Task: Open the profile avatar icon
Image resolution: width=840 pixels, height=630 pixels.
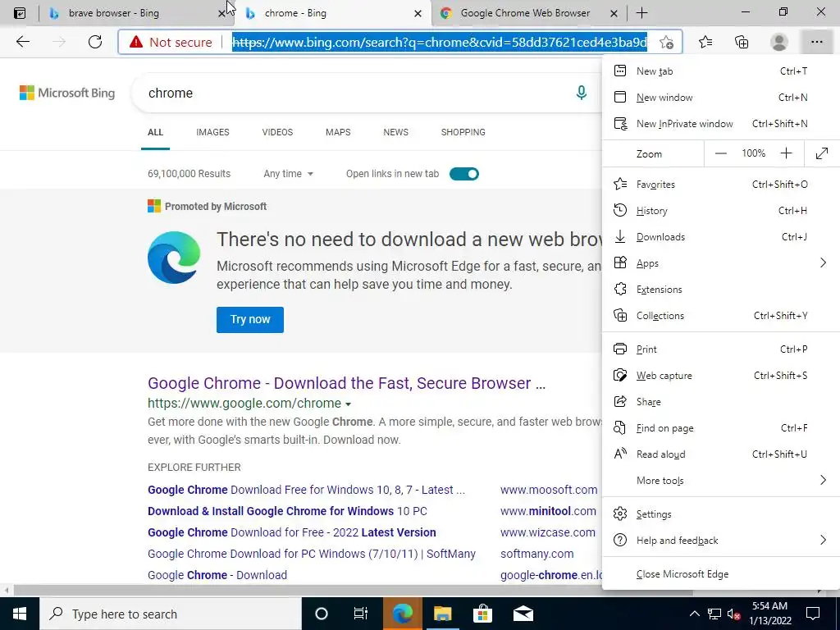Action: (778, 42)
